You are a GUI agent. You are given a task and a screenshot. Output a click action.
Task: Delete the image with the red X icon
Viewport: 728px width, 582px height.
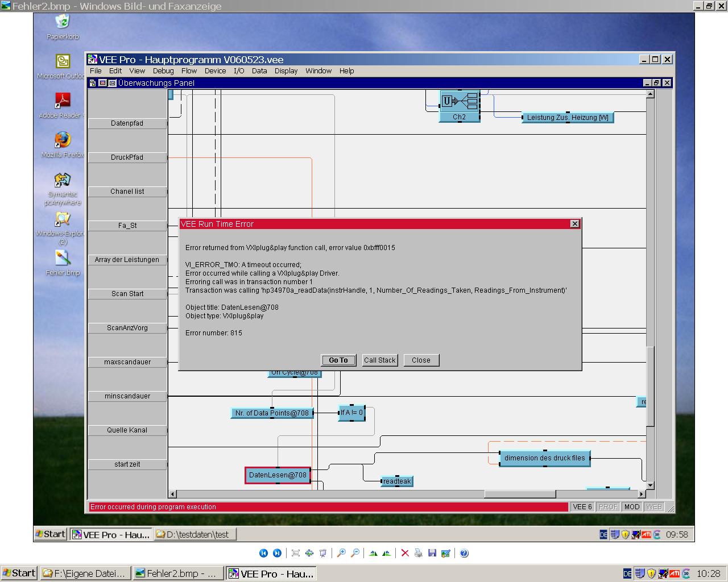click(x=405, y=553)
